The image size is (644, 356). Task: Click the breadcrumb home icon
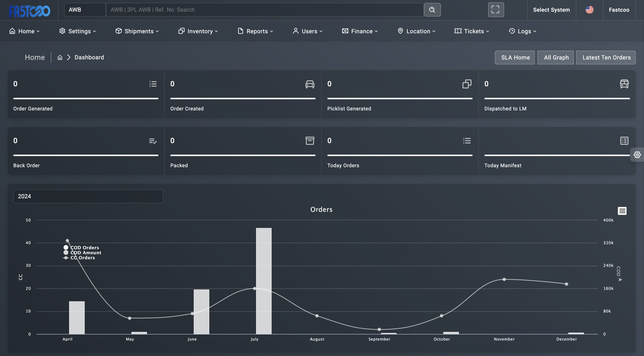click(x=60, y=58)
